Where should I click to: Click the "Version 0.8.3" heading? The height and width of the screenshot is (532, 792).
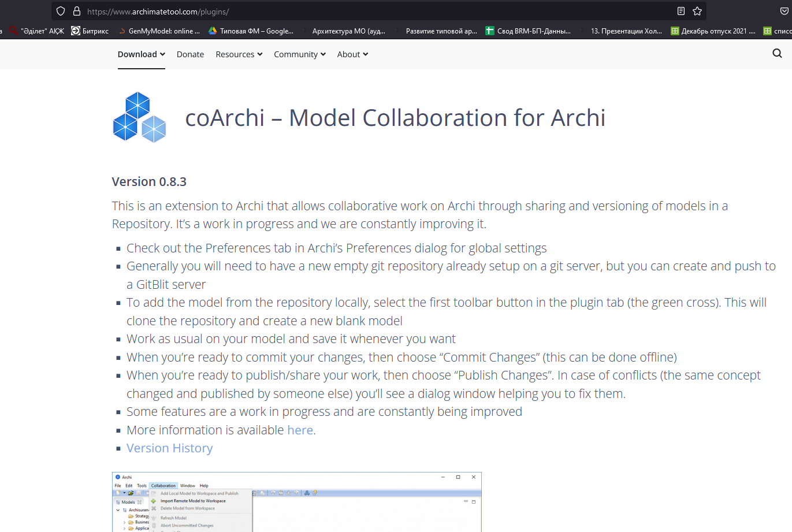click(149, 181)
